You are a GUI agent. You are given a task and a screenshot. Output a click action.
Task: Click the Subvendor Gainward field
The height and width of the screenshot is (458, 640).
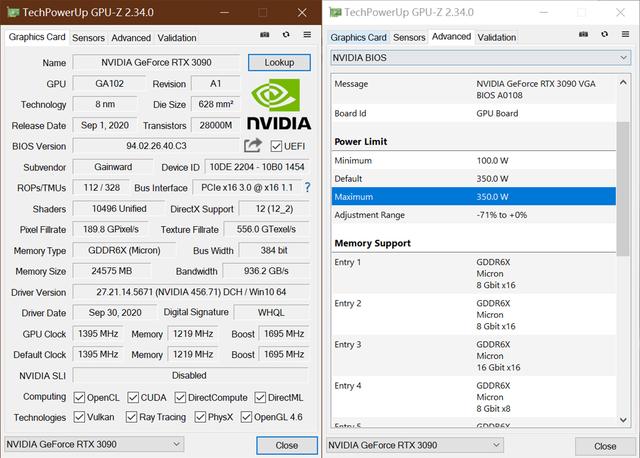coord(113,167)
